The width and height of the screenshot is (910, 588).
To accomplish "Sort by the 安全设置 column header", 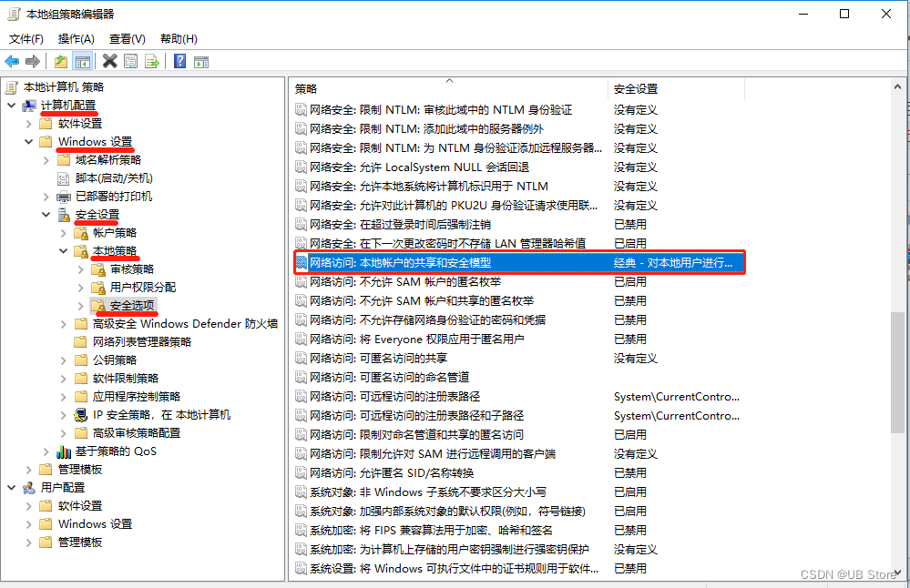I will 676,88.
